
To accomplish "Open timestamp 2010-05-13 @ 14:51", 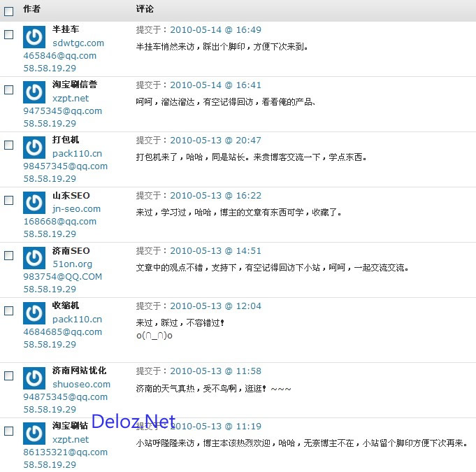I will [x=215, y=251].
